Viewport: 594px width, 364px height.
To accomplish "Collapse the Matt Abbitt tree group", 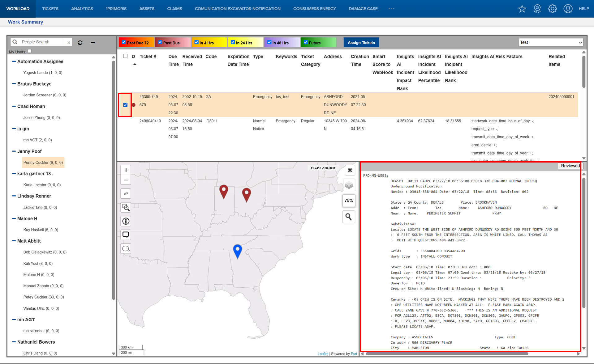I will (x=14, y=241).
